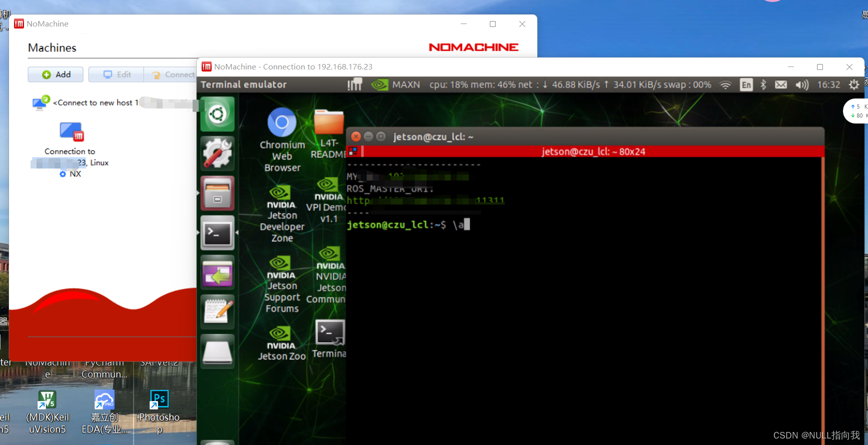Open the Wi-Fi network indicator
Viewport: 868px width, 445px height.
[725, 85]
